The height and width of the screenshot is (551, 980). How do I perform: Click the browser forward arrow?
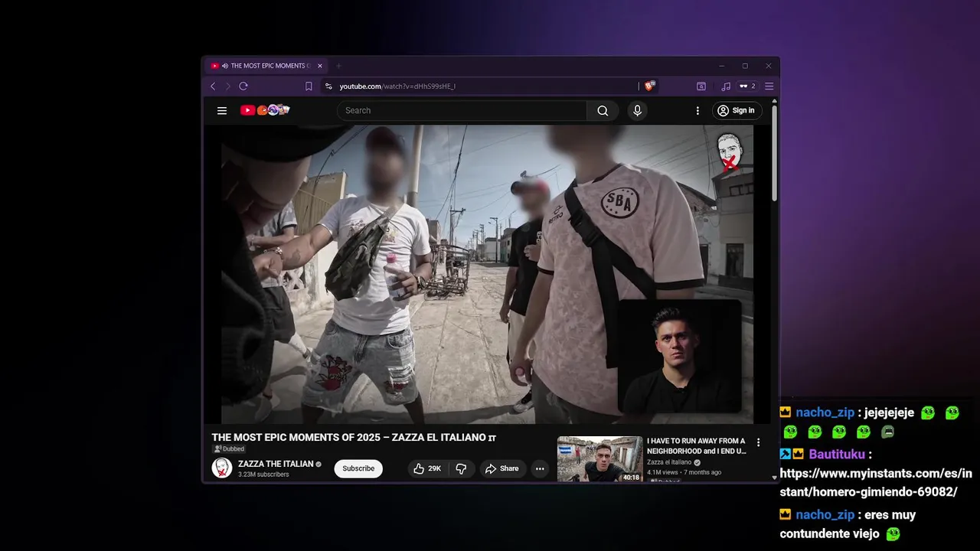227,86
